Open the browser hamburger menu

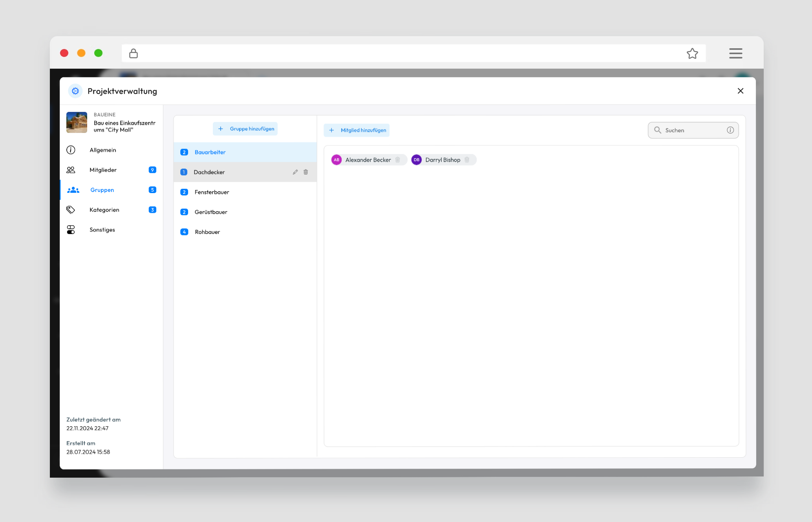(735, 53)
